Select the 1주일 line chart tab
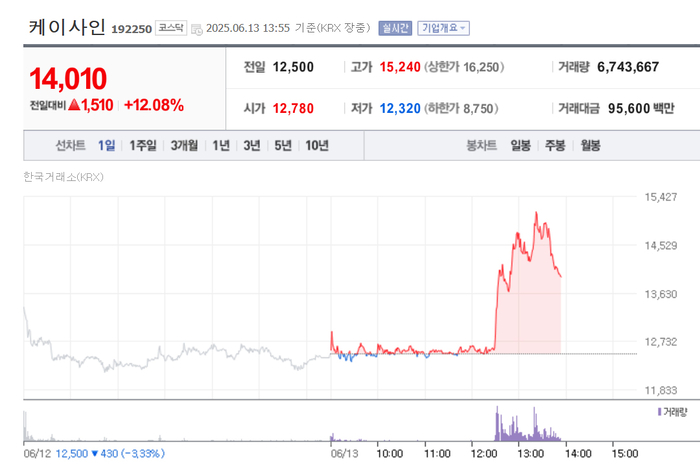Screen dimensions: 700x471 pos(143,145)
